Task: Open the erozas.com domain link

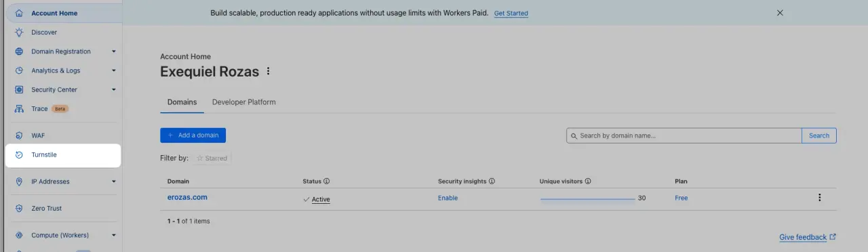Action: pos(187,197)
